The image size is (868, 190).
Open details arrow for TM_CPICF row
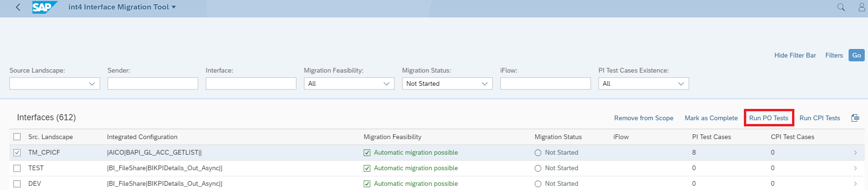[x=855, y=153]
